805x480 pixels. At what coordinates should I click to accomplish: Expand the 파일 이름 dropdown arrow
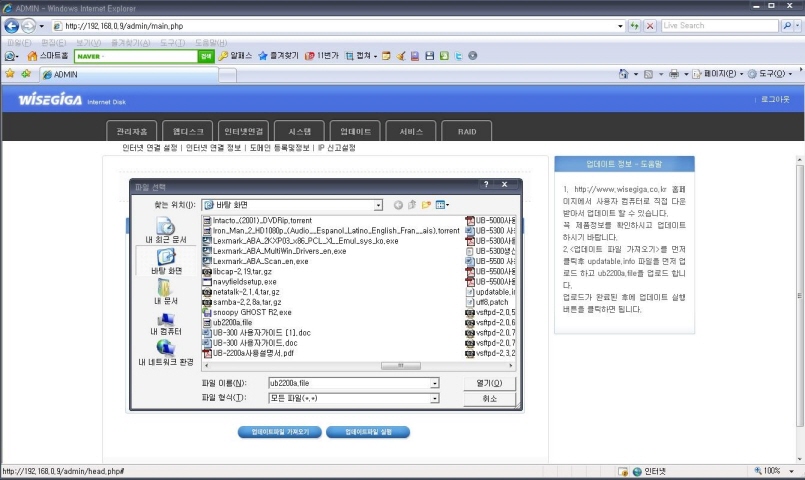[435, 383]
